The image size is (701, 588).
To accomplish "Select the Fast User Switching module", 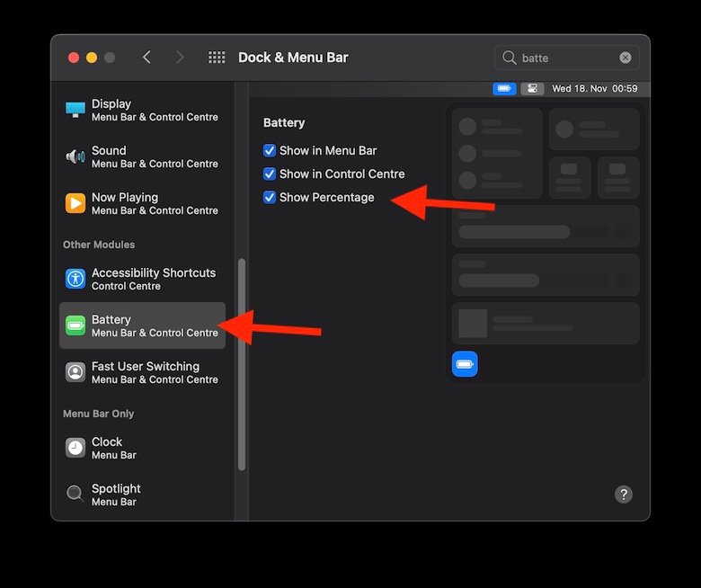I will (x=144, y=372).
